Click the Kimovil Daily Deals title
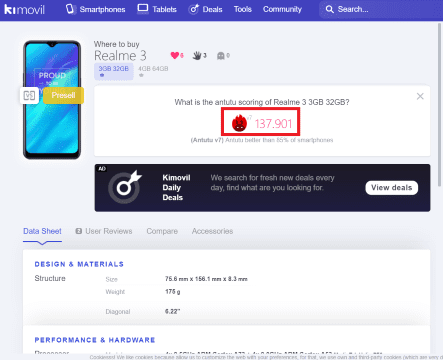 [176, 188]
